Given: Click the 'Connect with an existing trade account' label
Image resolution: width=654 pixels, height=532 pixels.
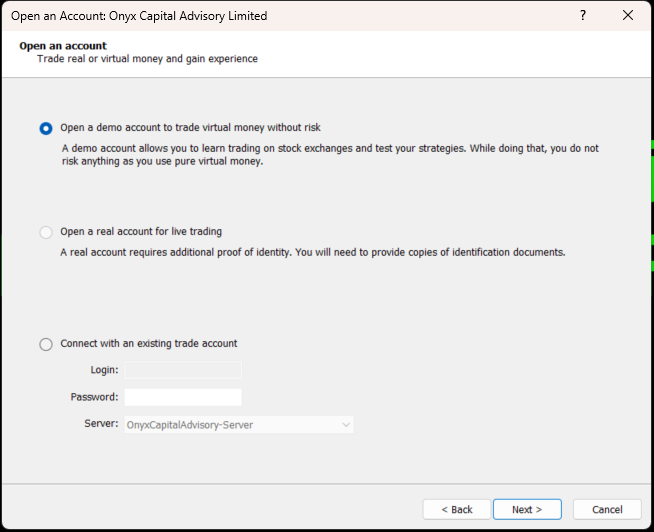Looking at the screenshot, I should coord(149,344).
